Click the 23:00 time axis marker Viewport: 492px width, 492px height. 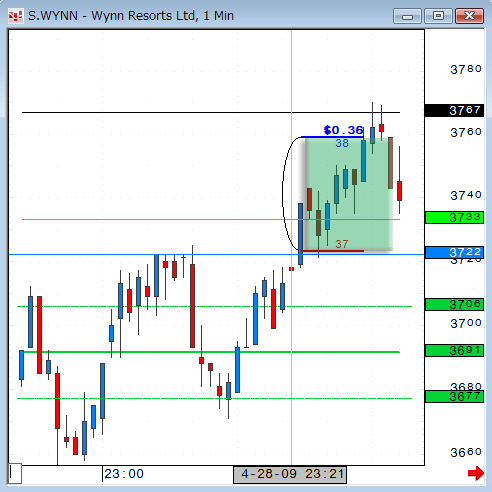click(124, 474)
